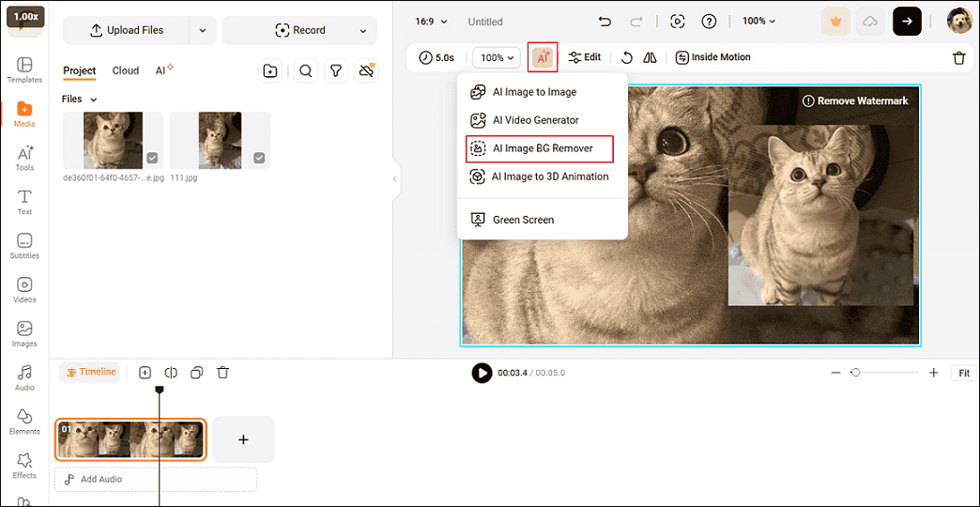Open the Effects sidebar panel
Viewport: 980px width, 507px height.
coord(24,466)
